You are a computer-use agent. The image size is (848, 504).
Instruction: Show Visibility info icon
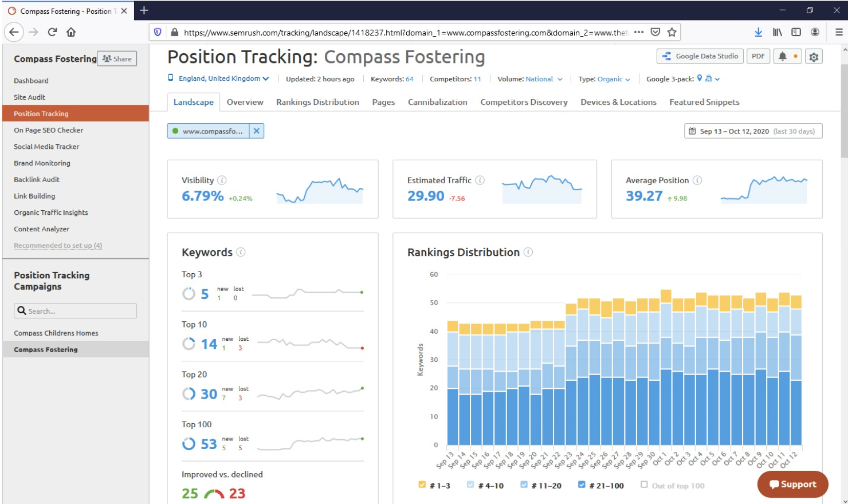(222, 180)
